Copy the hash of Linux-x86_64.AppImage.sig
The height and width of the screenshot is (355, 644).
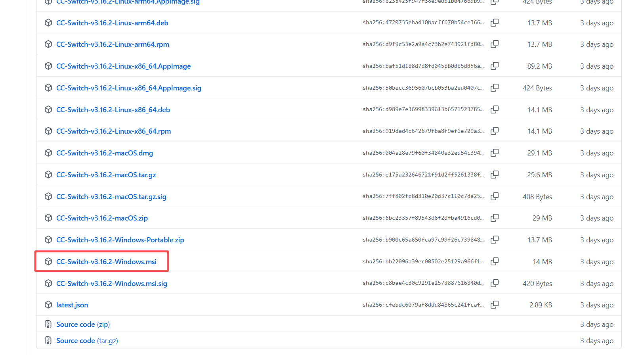tap(495, 88)
